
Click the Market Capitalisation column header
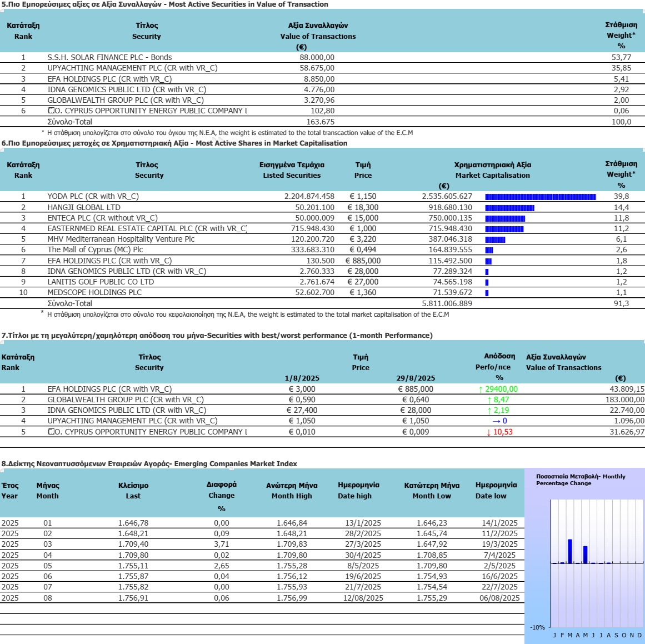pyautogui.click(x=492, y=175)
